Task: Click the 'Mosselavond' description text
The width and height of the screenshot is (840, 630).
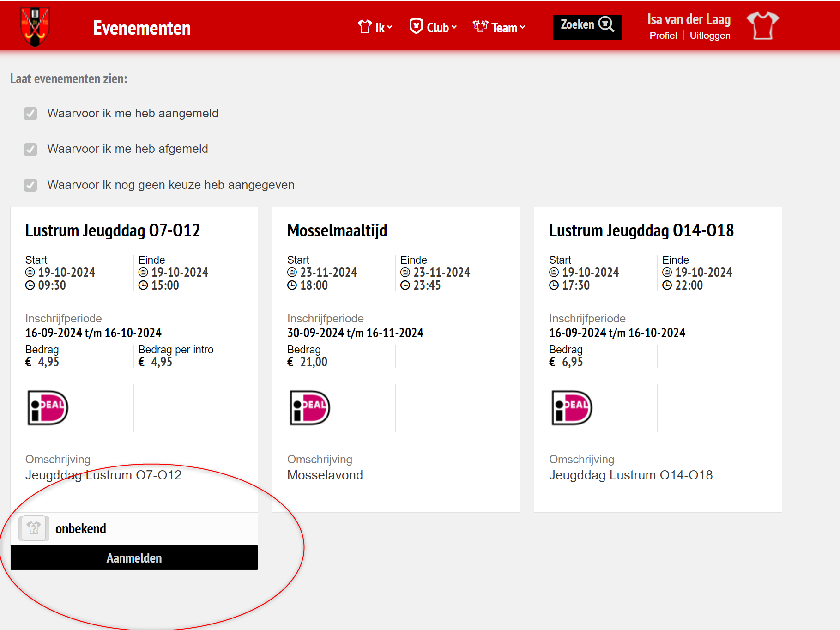Action: [x=325, y=475]
